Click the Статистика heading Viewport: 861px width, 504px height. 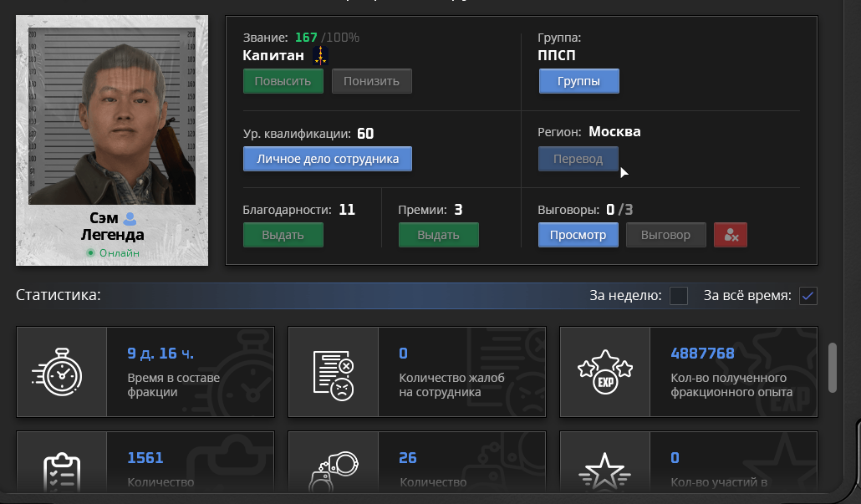point(59,295)
